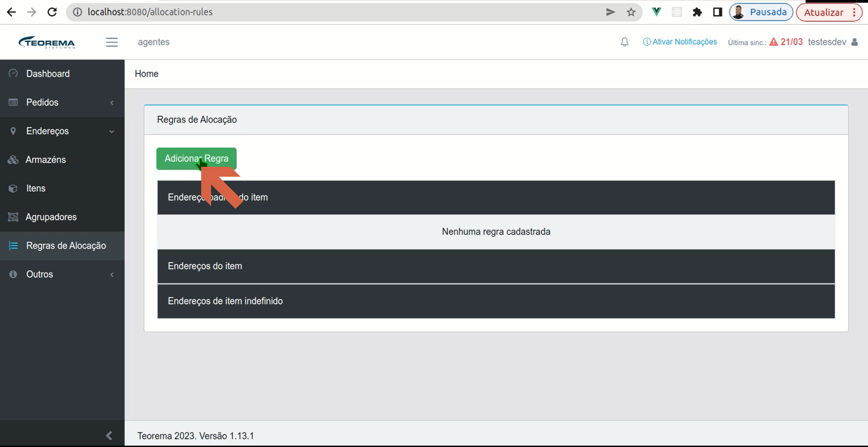Go to Armazéns in sidebar

(x=62, y=160)
